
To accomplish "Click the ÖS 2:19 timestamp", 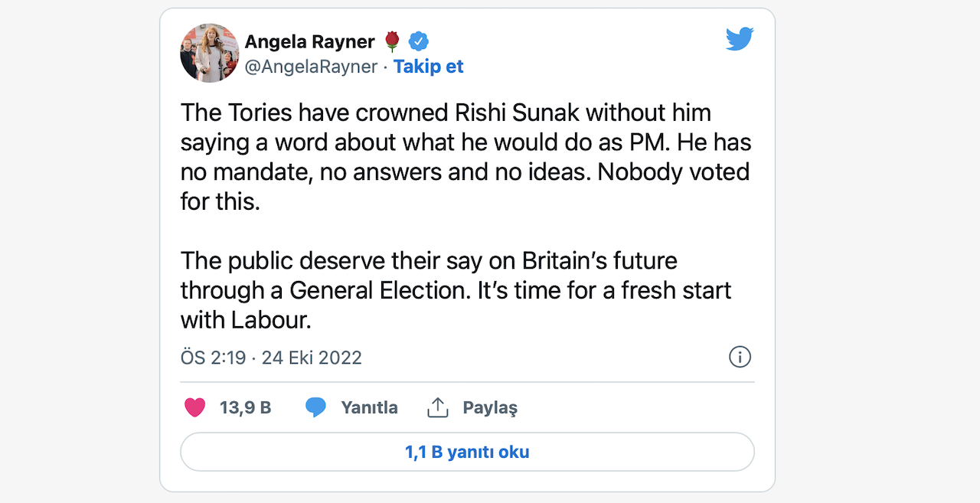I will pyautogui.click(x=213, y=358).
